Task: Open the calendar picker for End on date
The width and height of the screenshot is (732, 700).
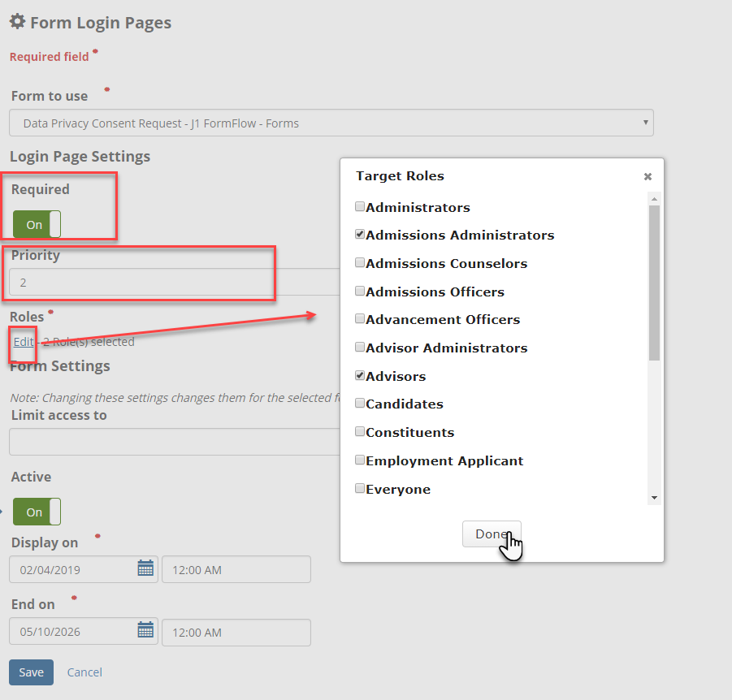Action: coord(145,632)
